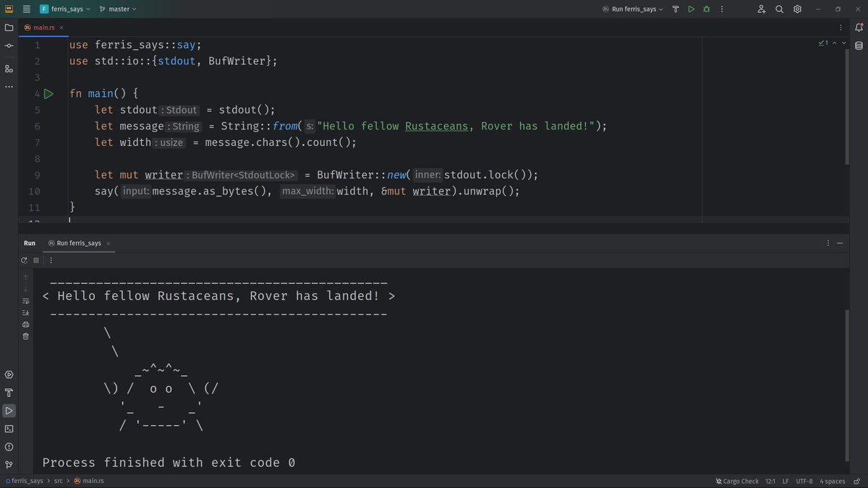Open the Commit tool window
This screenshot has height=488, width=868.
(9, 46)
